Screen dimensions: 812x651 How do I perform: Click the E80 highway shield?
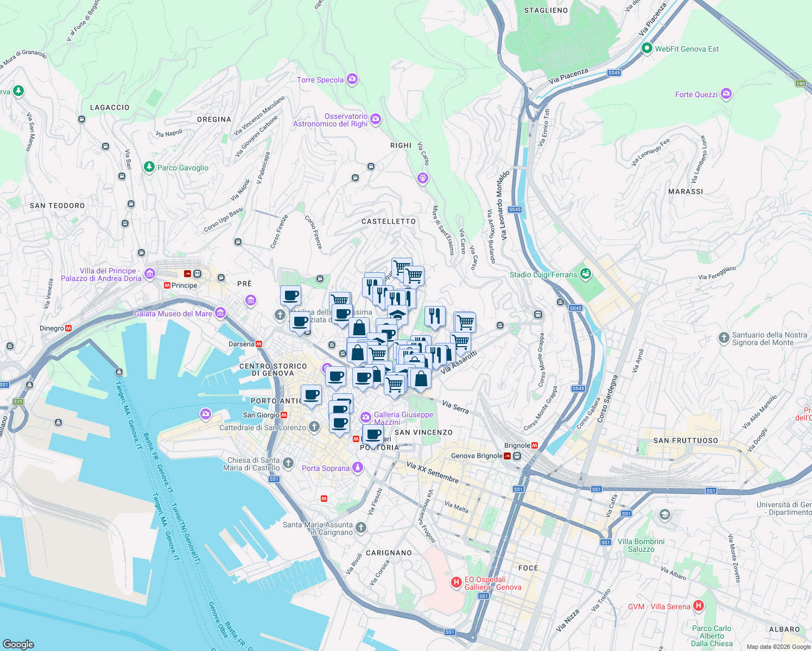[x=801, y=84]
